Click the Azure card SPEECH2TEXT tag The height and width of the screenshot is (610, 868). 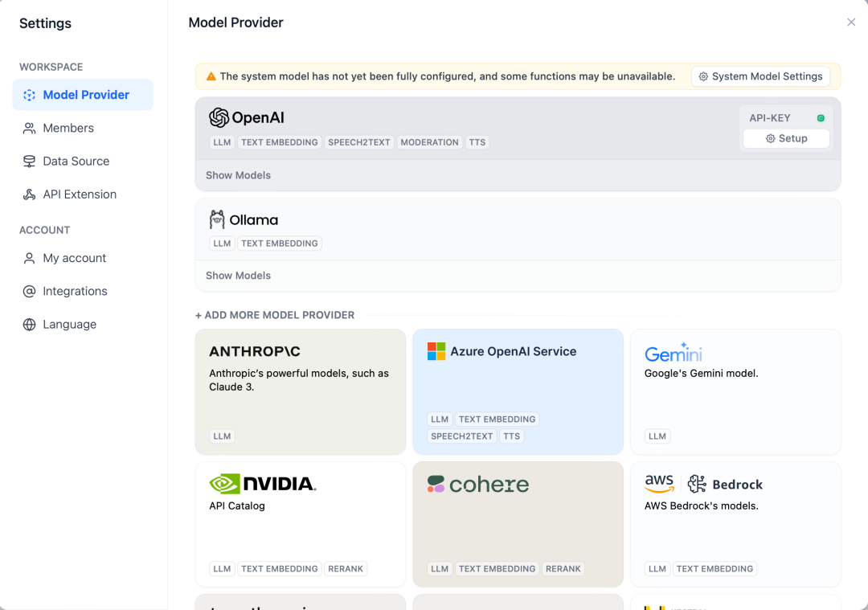click(461, 436)
